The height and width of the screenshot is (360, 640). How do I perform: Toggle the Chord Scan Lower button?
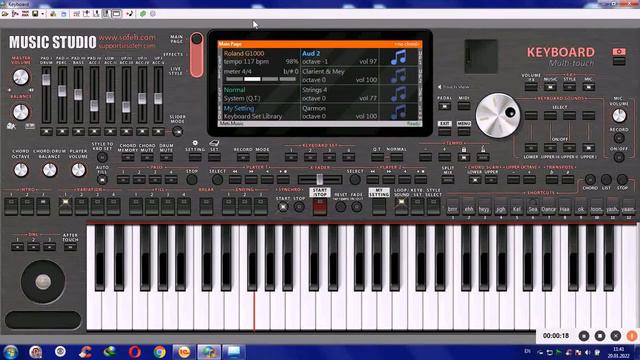(x=475, y=180)
